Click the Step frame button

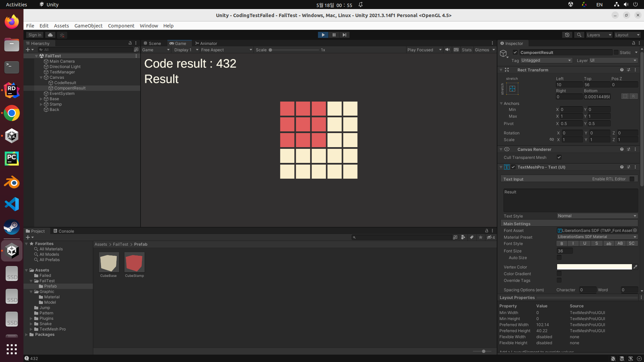pos(344,35)
